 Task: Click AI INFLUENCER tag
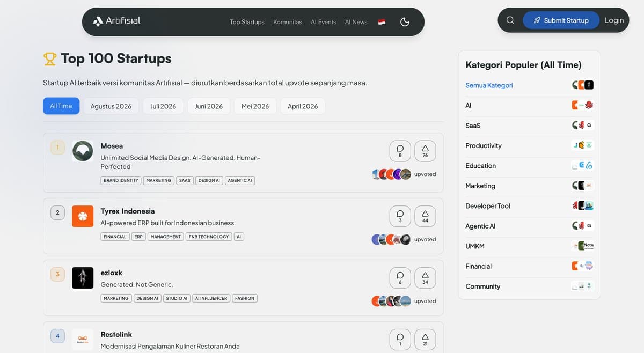click(x=211, y=298)
